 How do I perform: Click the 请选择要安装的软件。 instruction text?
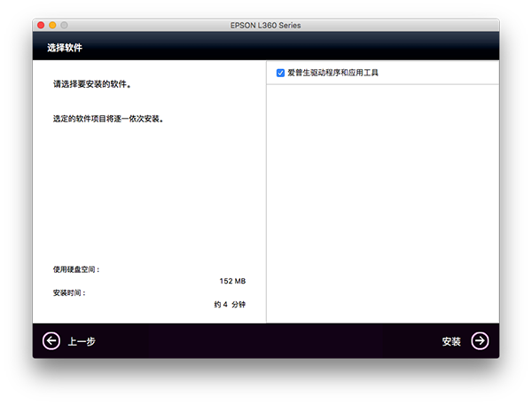tap(92, 84)
